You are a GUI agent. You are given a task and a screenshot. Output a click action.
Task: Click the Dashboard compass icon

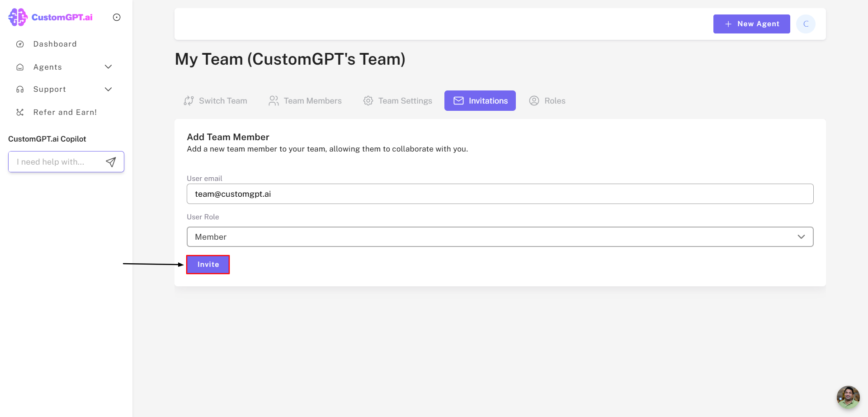point(20,44)
